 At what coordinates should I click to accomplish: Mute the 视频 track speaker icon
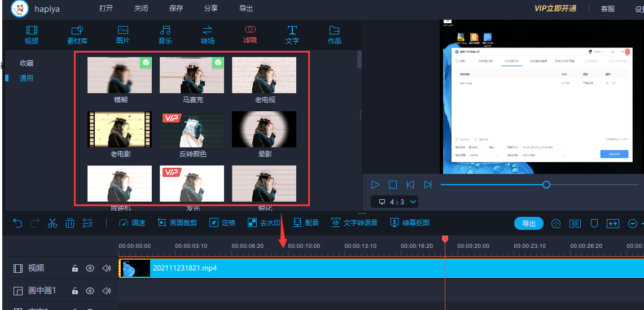click(106, 268)
